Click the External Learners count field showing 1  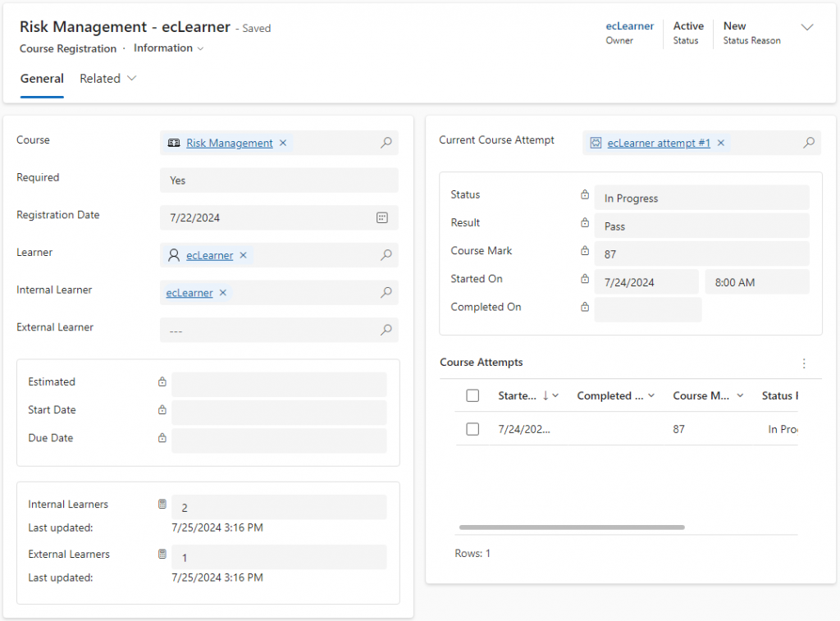(279, 557)
